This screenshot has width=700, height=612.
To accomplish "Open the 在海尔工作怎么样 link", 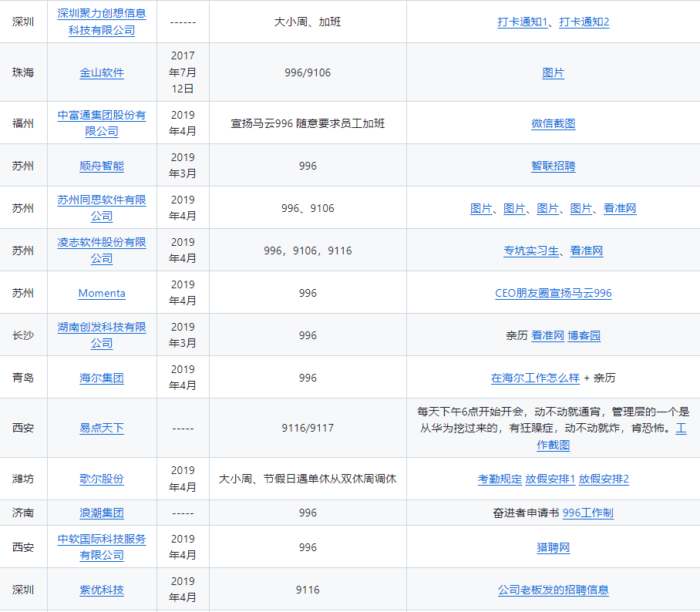I will click(535, 378).
